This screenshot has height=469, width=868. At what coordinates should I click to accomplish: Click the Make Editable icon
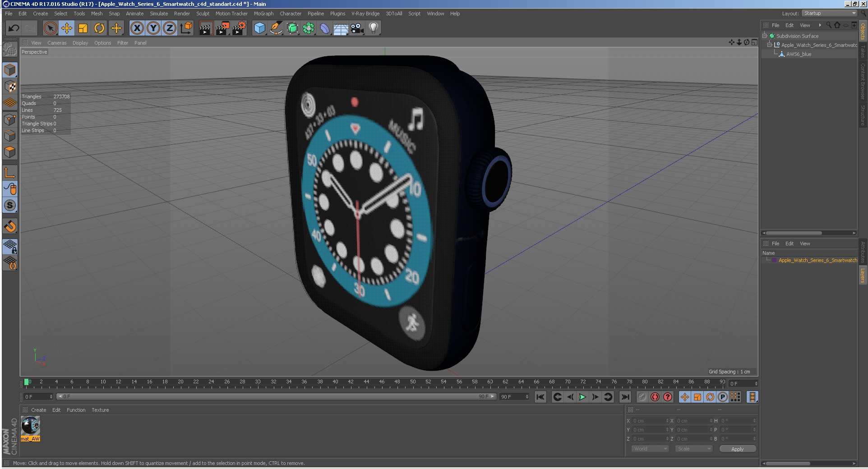10,48
